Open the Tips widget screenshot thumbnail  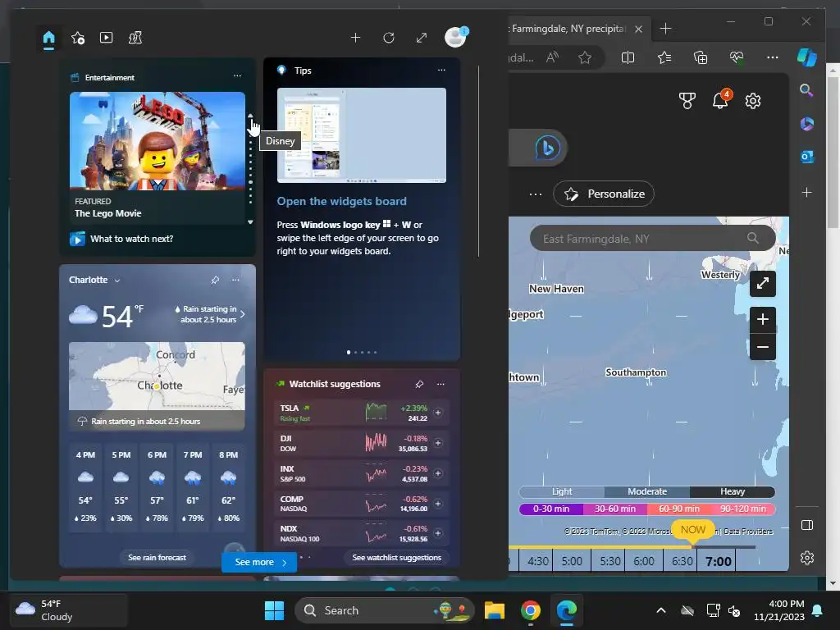362,135
